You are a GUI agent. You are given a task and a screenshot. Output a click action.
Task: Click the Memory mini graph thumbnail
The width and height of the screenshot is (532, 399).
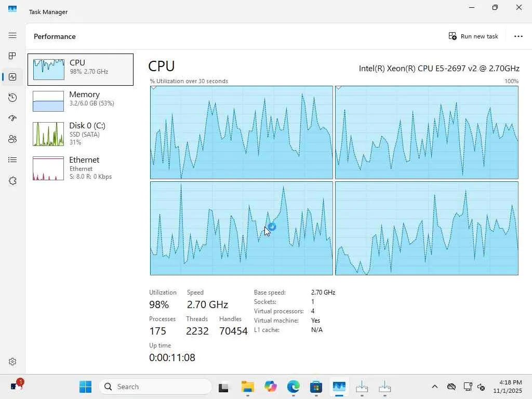[48, 101]
